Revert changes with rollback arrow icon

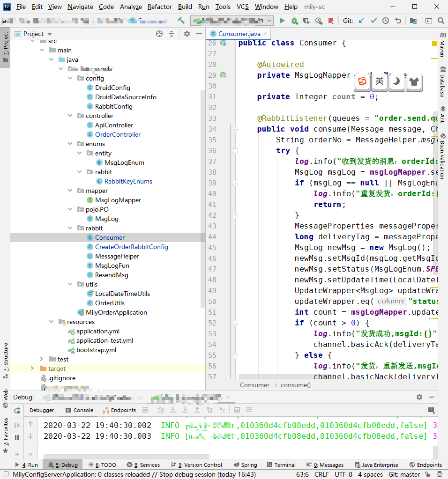[398, 21]
